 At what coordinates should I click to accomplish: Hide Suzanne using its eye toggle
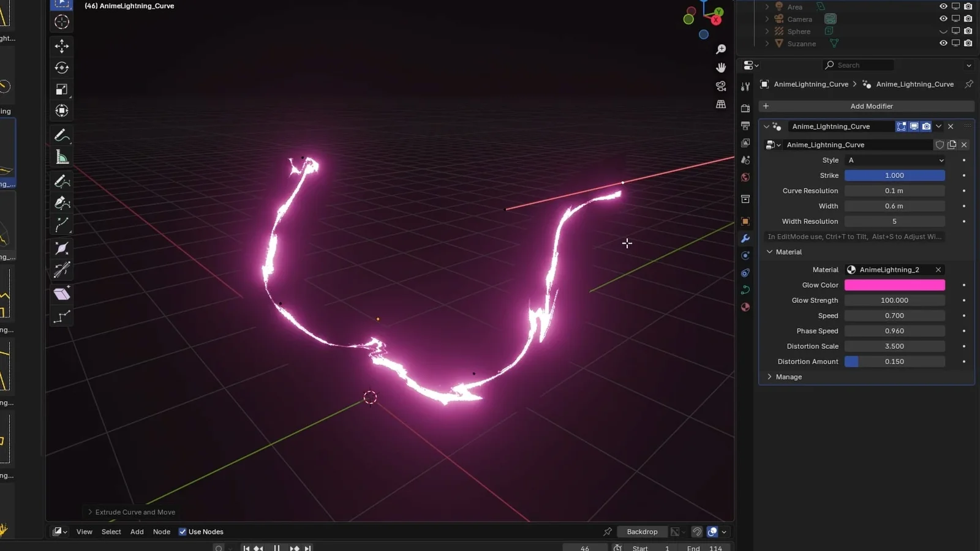click(x=943, y=43)
